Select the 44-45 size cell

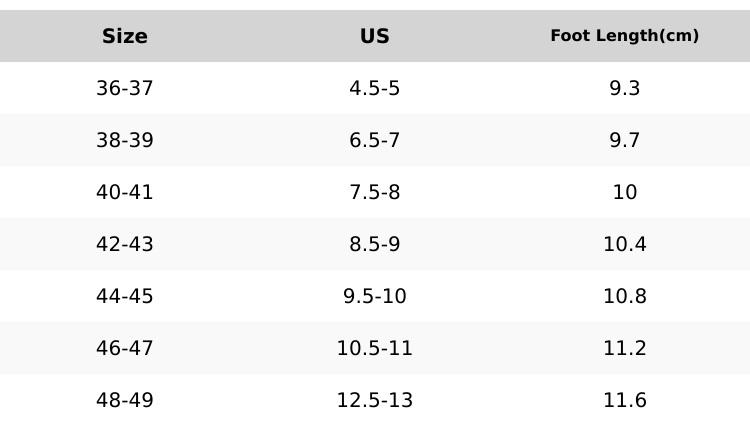[x=125, y=296]
